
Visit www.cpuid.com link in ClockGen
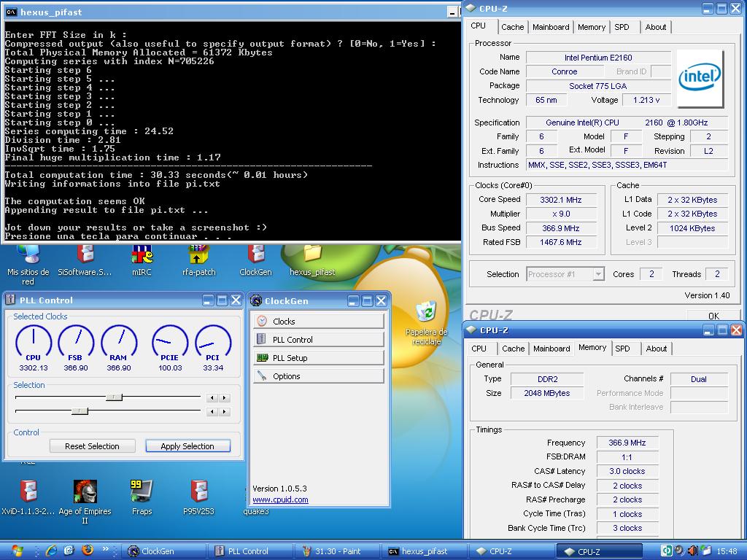280,499
